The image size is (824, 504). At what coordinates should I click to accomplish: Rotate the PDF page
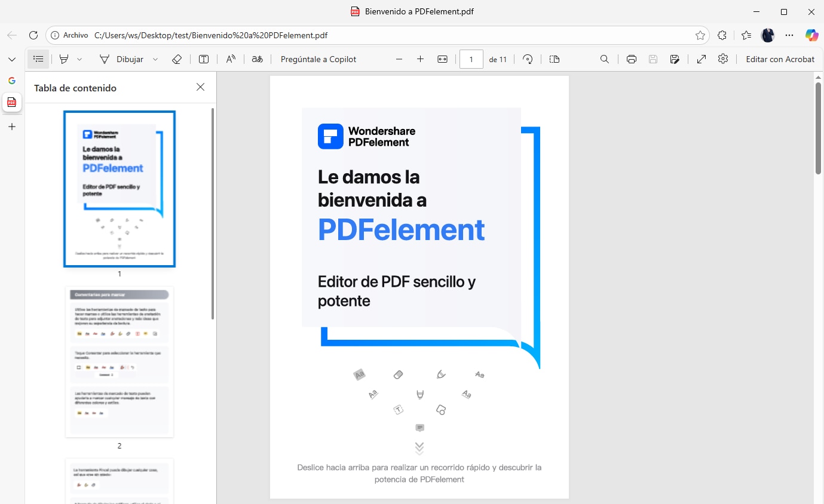click(x=528, y=59)
